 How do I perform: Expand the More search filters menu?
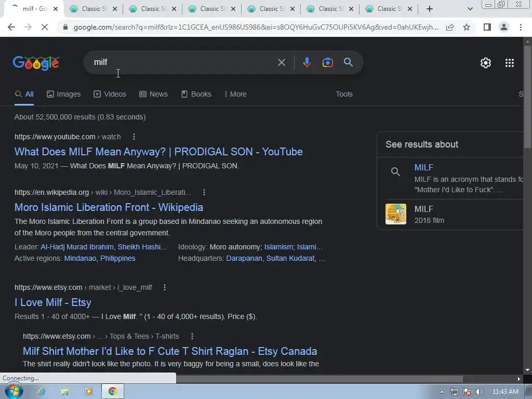pos(235,94)
